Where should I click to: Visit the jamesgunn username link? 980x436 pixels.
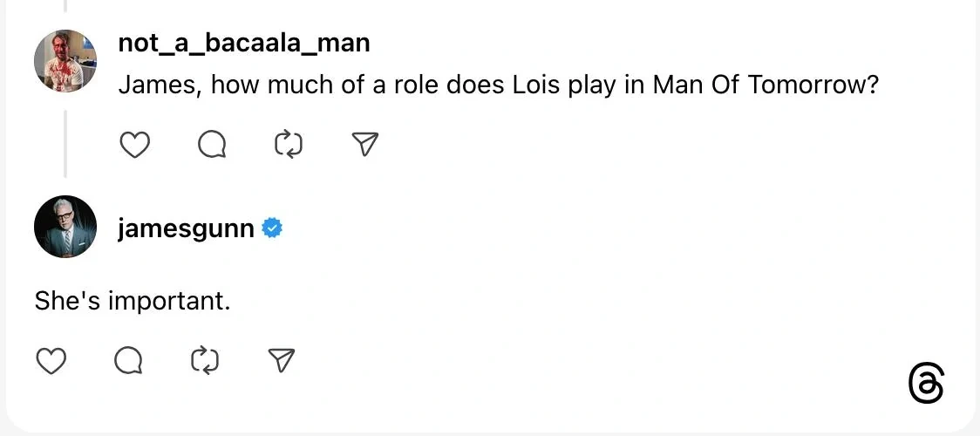187,229
